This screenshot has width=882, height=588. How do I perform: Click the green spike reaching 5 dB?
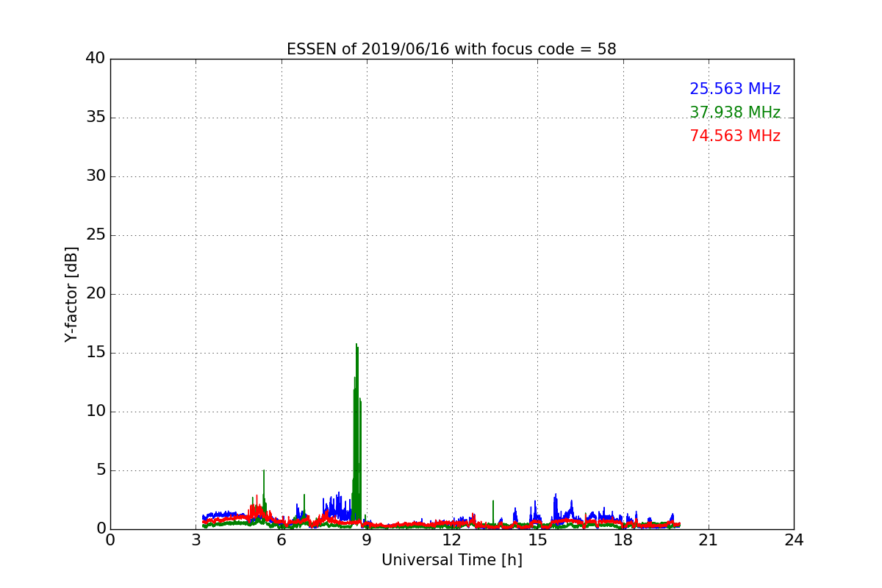[264, 472]
